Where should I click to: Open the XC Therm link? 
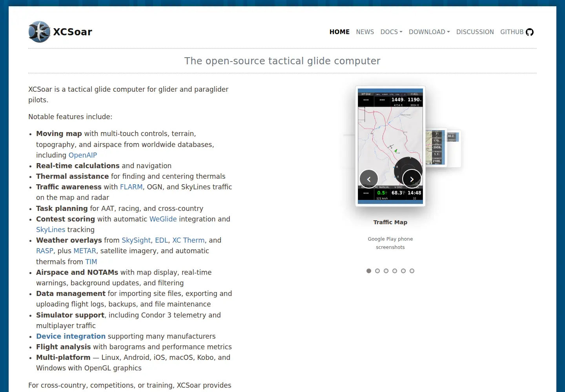pos(188,240)
